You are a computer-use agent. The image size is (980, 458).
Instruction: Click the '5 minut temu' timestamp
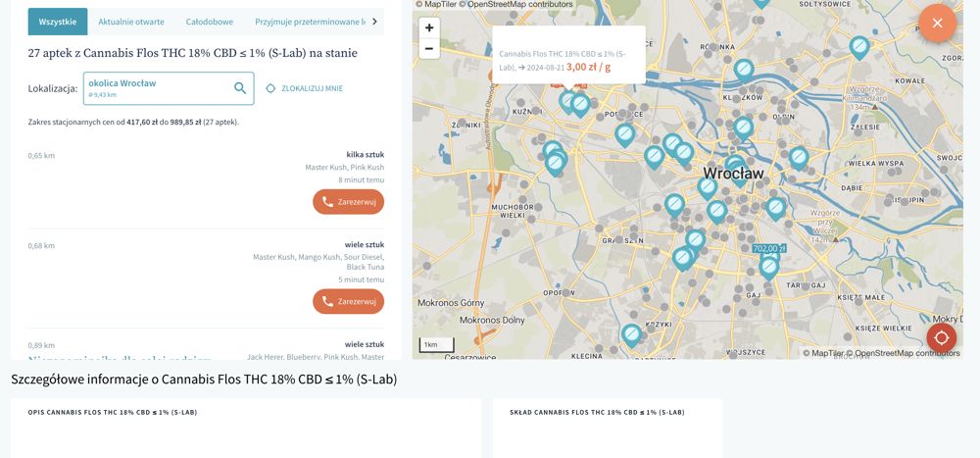362,280
